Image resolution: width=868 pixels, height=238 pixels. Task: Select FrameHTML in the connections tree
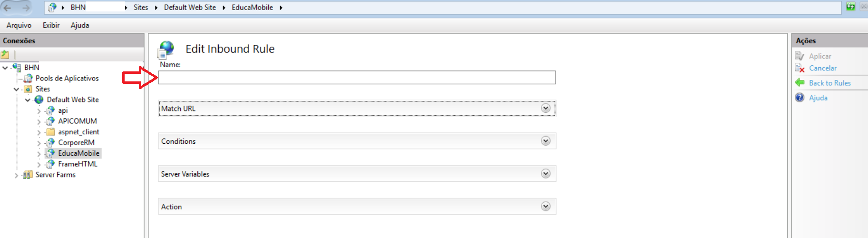point(78,164)
